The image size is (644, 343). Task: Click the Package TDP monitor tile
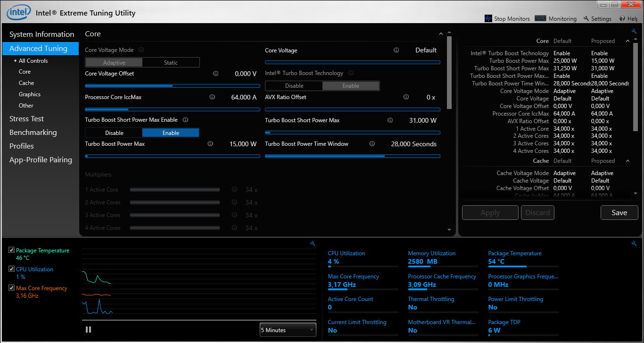(523, 327)
